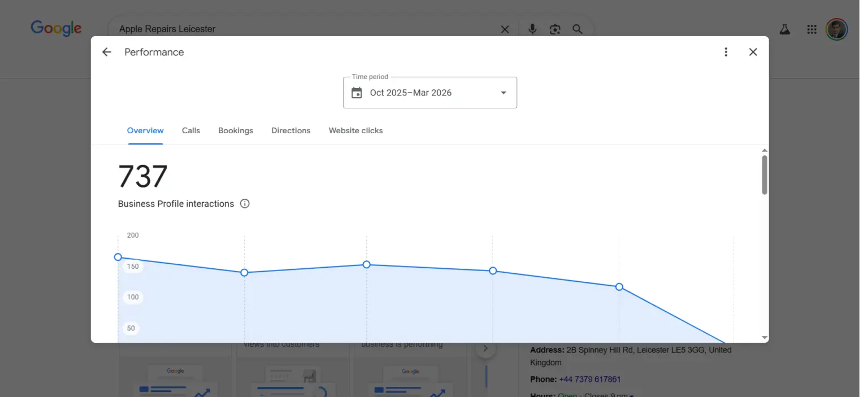The image size is (868, 397).
Task: Select the fifth data point on the chart
Action: (x=619, y=287)
